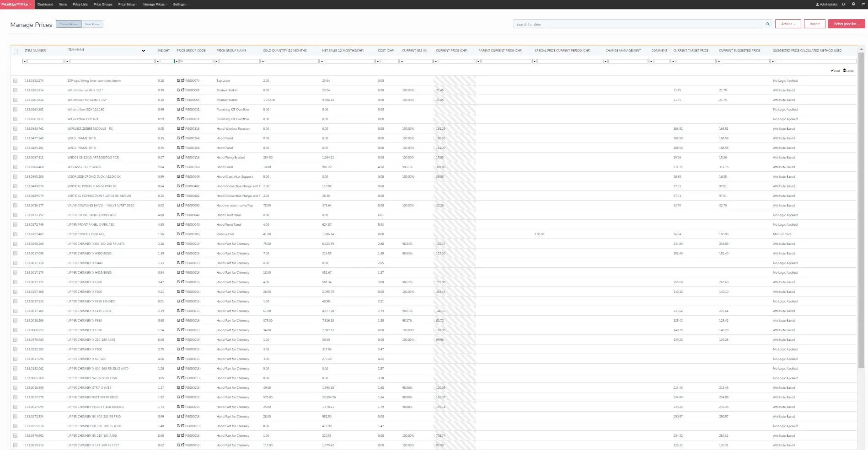Open the Price Lists menu item
Viewport: 868px width, 450px height.
click(80, 4)
